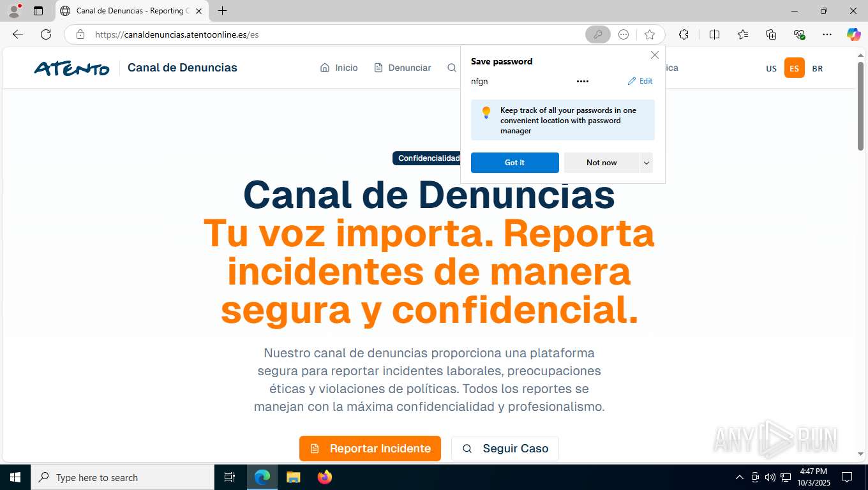
Task: Open the browser profile icon
Action: tap(14, 11)
